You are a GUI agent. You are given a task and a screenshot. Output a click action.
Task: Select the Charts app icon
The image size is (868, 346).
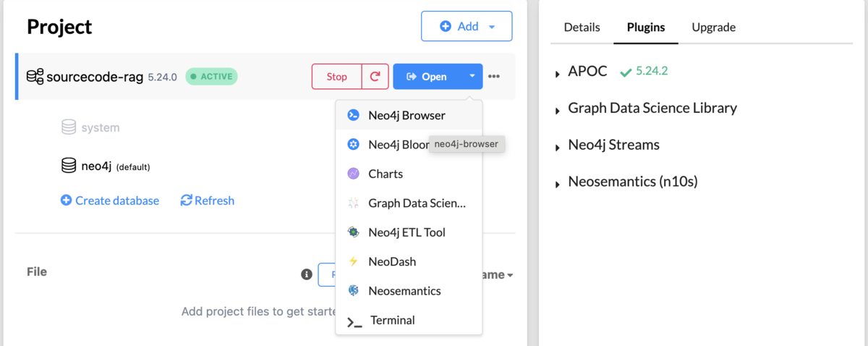tap(353, 174)
